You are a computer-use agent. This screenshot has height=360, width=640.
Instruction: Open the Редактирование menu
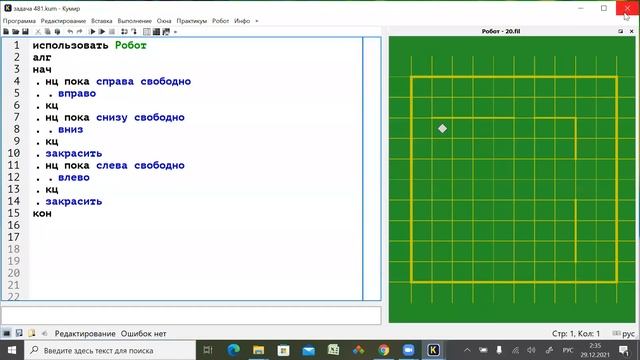coord(63,21)
